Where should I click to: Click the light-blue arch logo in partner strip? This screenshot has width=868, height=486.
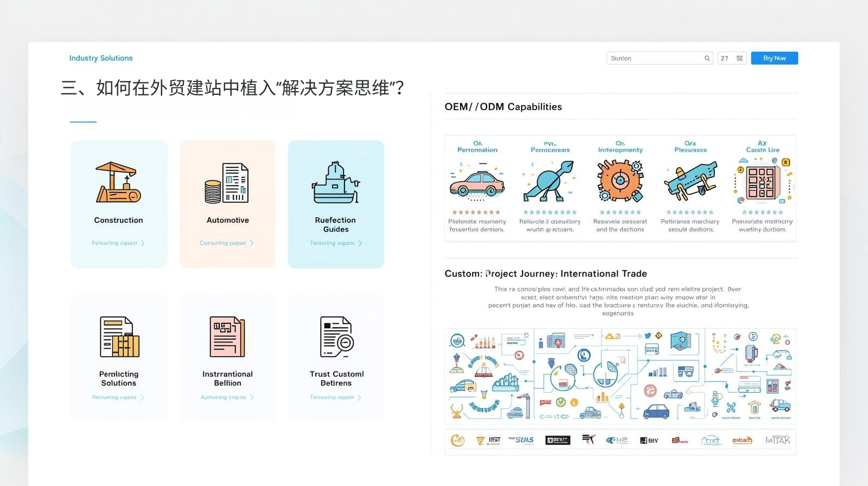tap(710, 440)
